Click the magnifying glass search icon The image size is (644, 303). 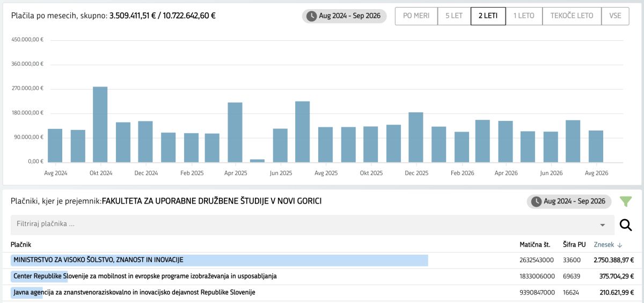click(x=625, y=225)
